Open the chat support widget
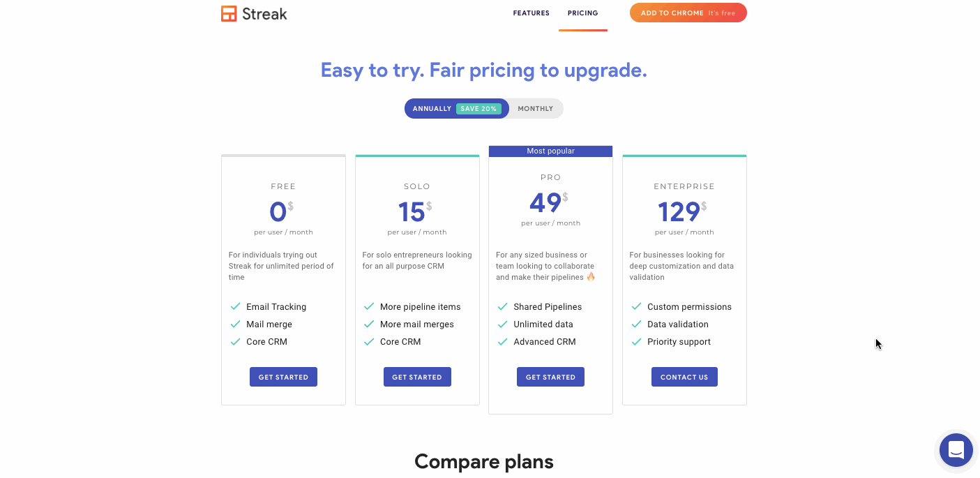 coord(956,449)
